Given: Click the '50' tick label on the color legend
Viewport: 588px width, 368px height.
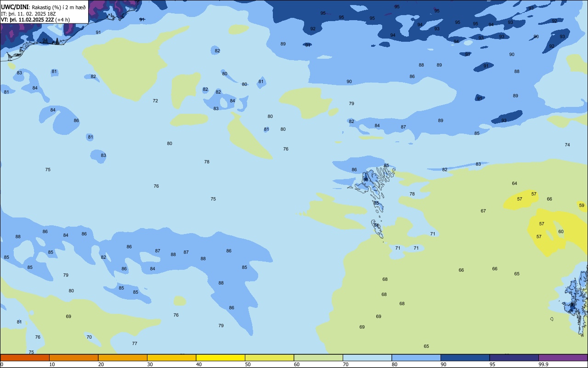Looking at the screenshot, I should click(248, 364).
